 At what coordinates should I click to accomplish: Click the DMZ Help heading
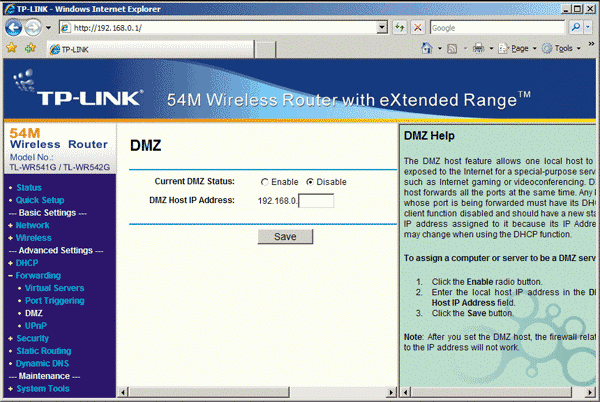pos(429,136)
